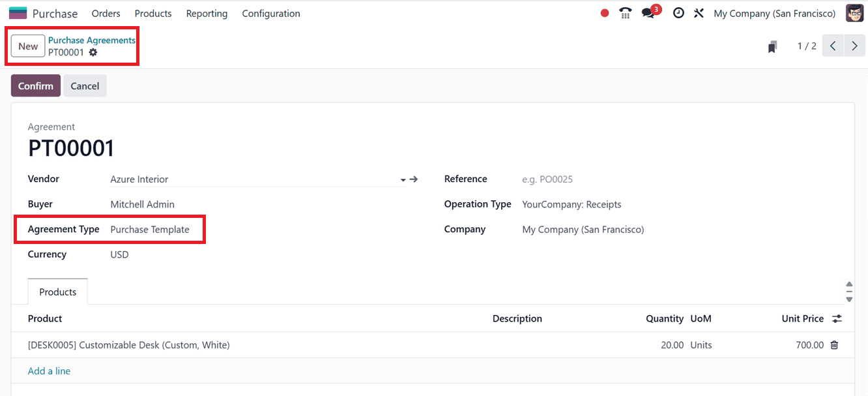This screenshot has width=868, height=396.
Task: Click Add a line under Products
Action: pos(49,371)
